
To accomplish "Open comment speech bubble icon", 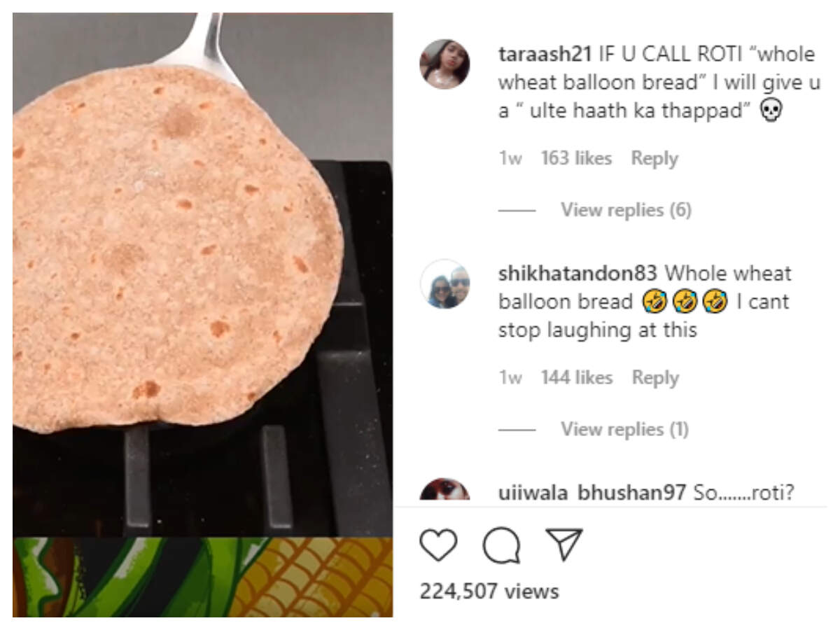I will [x=502, y=546].
